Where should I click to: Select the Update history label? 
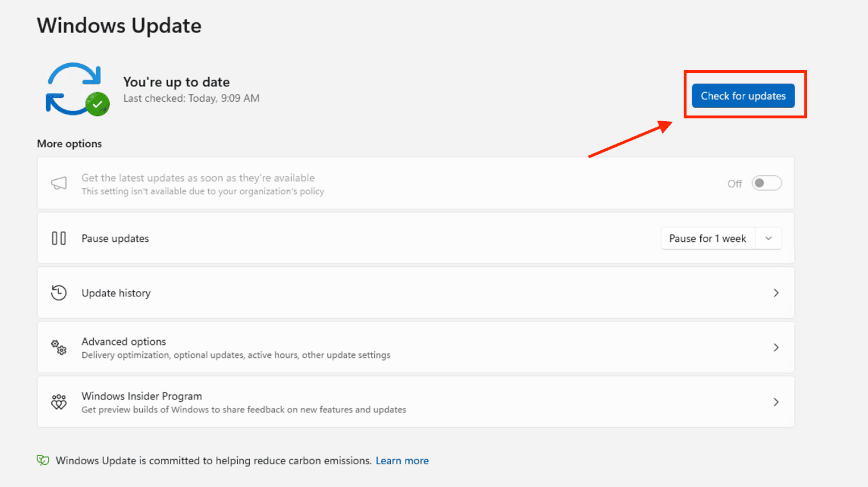click(x=116, y=293)
